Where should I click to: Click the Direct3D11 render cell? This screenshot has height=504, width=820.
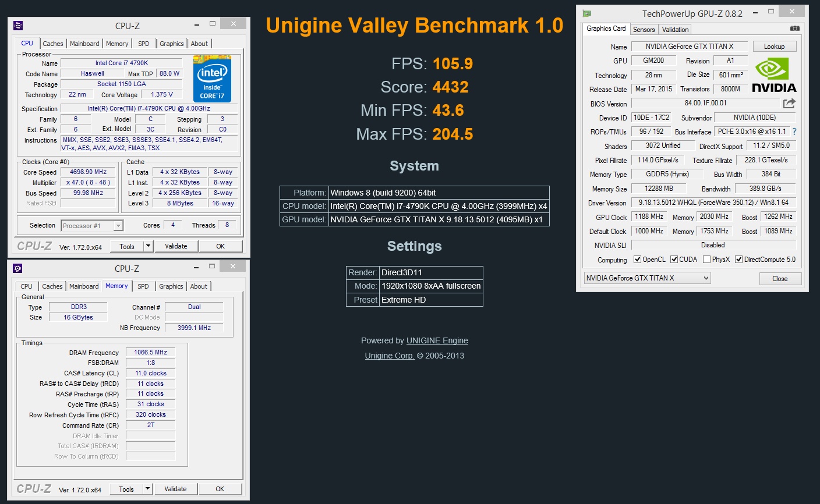[x=431, y=272]
